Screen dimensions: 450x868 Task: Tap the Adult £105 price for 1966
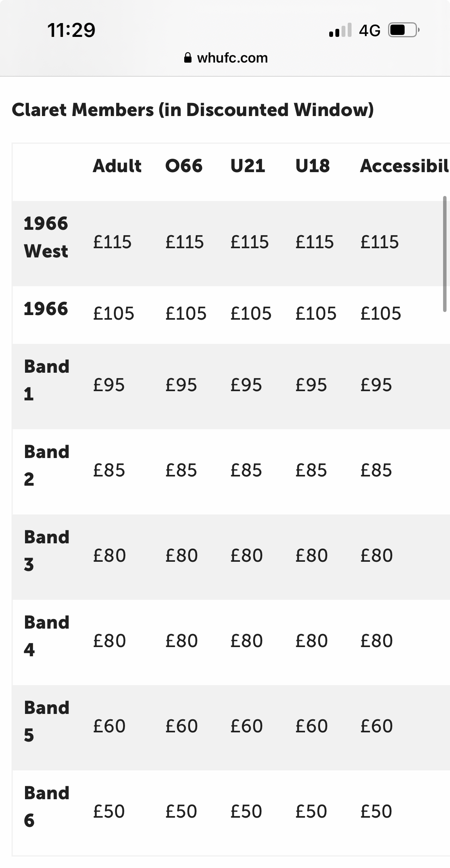[113, 314]
